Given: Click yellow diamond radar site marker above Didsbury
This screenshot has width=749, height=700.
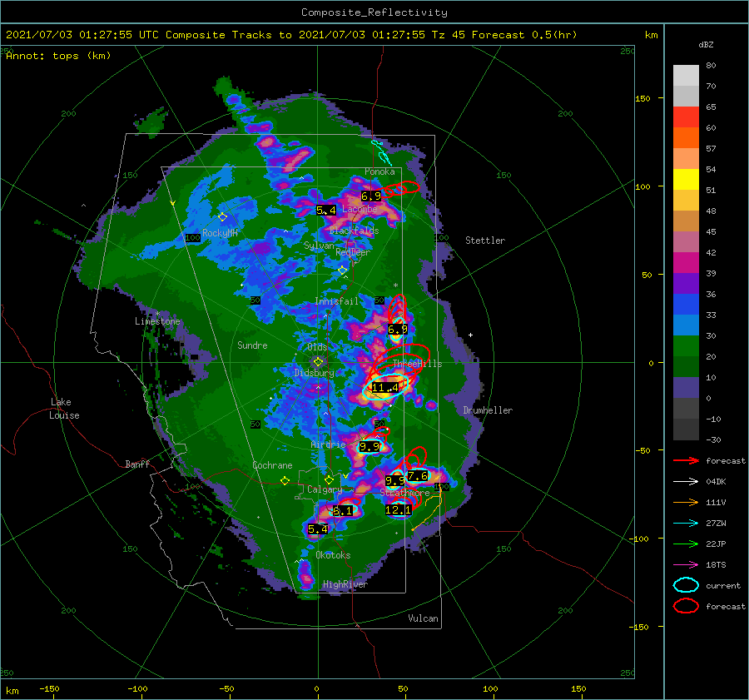Looking at the screenshot, I should tap(318, 362).
